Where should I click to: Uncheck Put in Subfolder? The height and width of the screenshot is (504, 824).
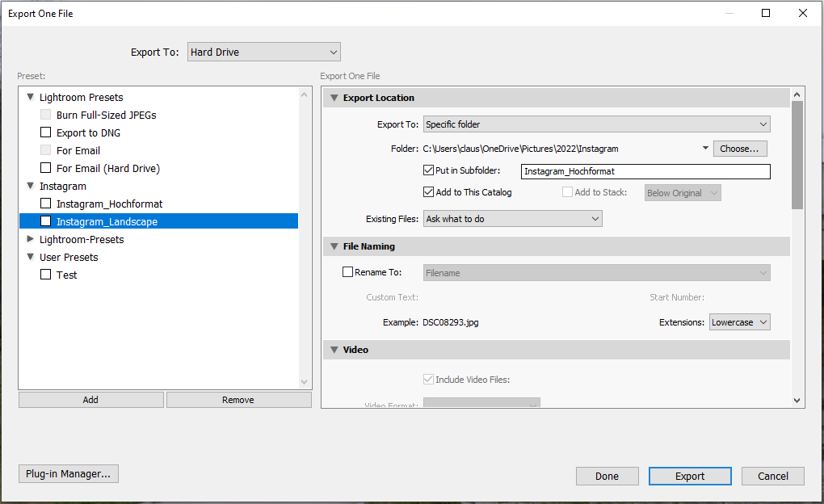pos(428,170)
